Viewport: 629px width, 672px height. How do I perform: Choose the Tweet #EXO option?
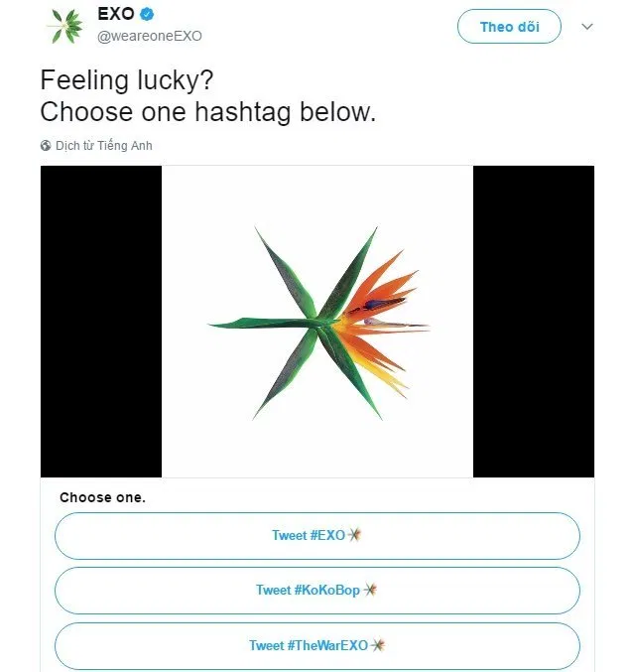[x=316, y=536]
